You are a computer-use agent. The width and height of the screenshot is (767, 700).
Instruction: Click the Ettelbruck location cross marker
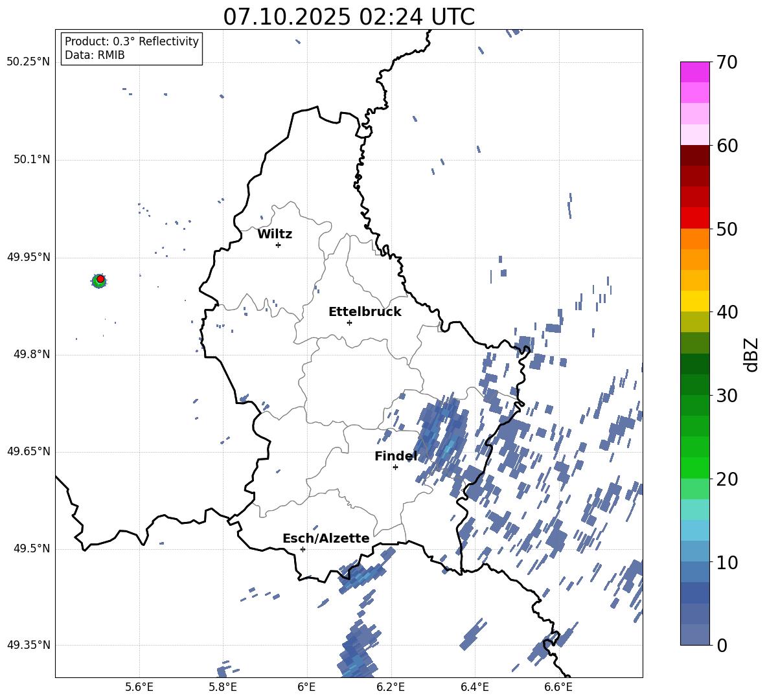pos(349,322)
